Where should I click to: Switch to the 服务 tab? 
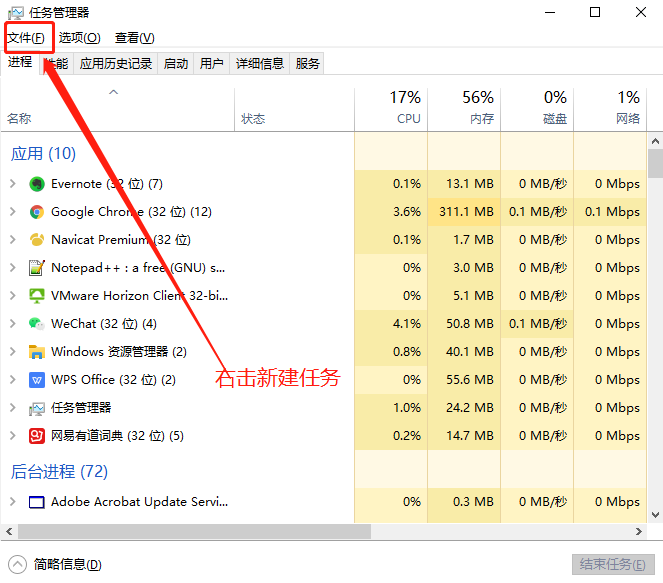[x=307, y=64]
